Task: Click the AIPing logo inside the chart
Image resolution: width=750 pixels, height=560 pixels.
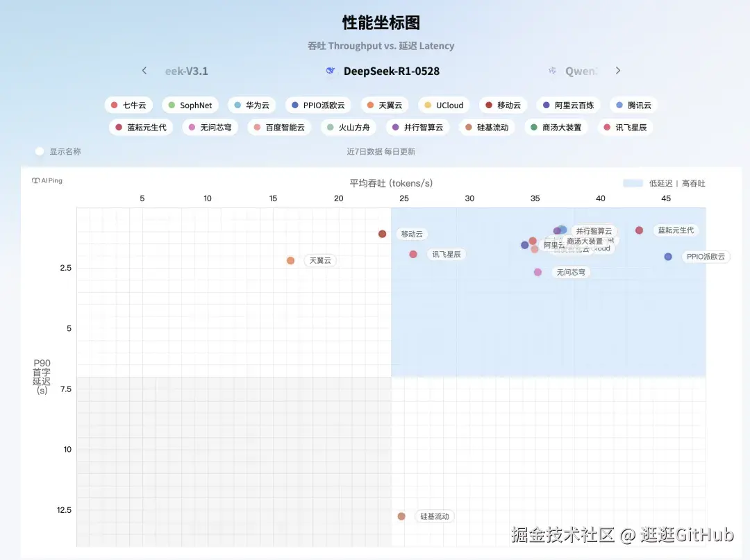Action: coord(46,180)
